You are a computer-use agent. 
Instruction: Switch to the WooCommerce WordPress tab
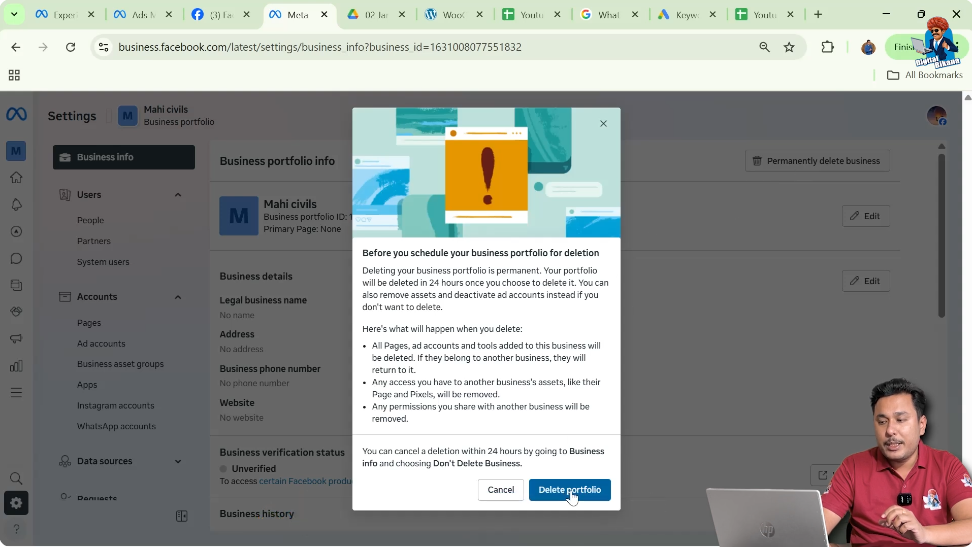coord(453,14)
